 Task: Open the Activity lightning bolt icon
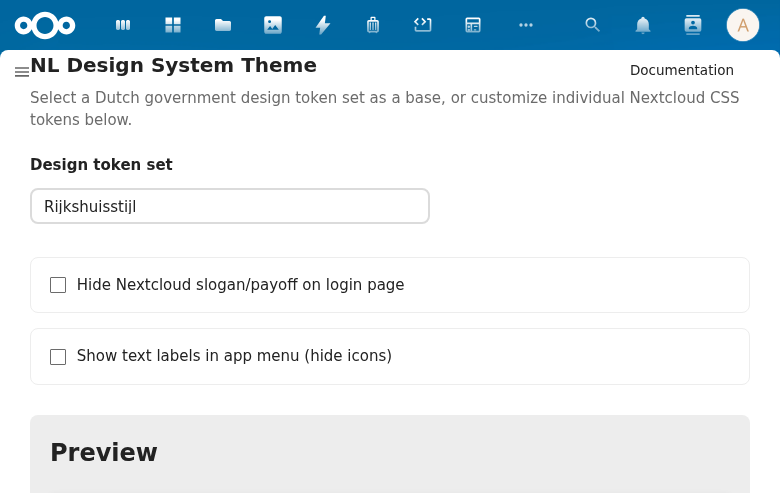click(323, 25)
